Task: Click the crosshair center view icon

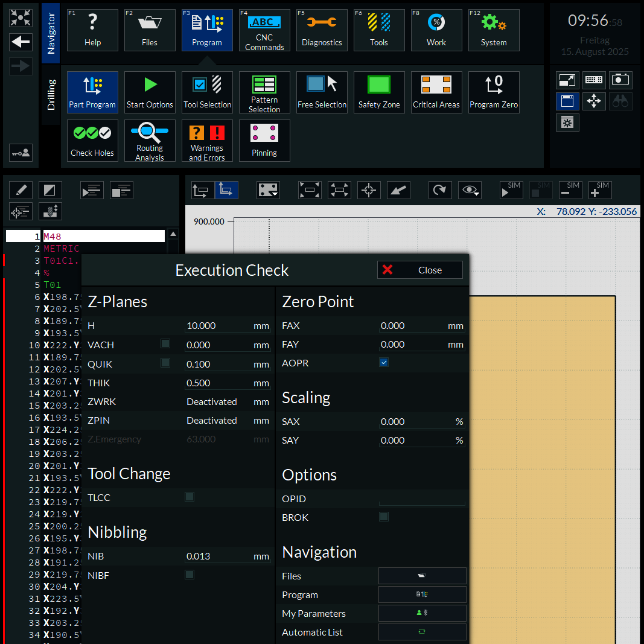Action: tap(368, 190)
